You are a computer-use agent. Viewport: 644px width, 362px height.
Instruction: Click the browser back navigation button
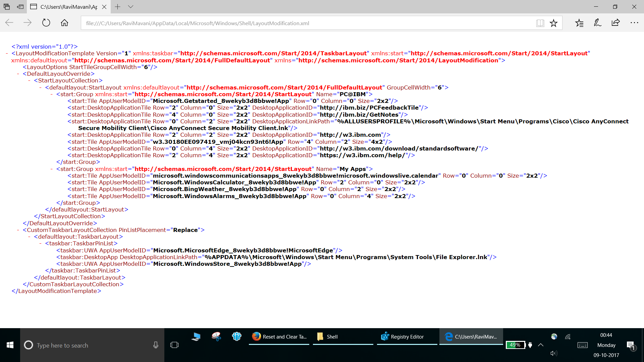pyautogui.click(x=9, y=23)
